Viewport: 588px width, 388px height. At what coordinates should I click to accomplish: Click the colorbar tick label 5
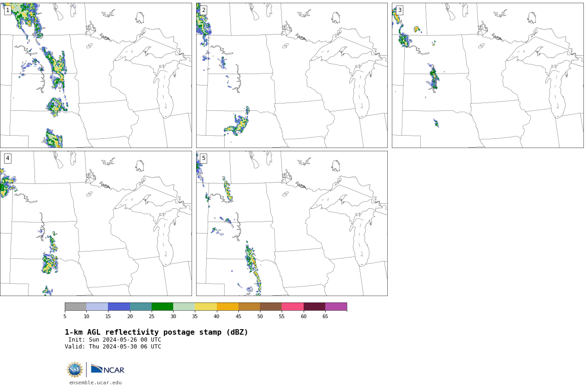65,316
